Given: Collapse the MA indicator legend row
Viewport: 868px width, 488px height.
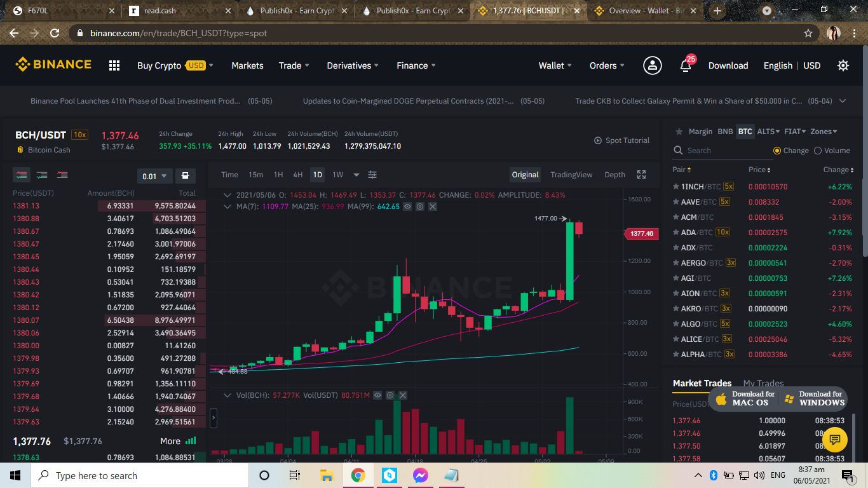Looking at the screenshot, I should click(x=228, y=207).
